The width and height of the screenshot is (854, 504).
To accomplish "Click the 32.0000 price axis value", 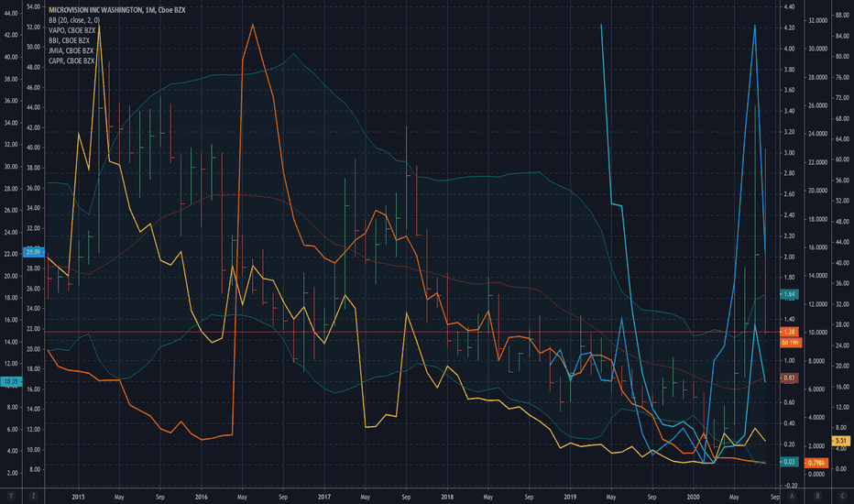I will [818, 20].
